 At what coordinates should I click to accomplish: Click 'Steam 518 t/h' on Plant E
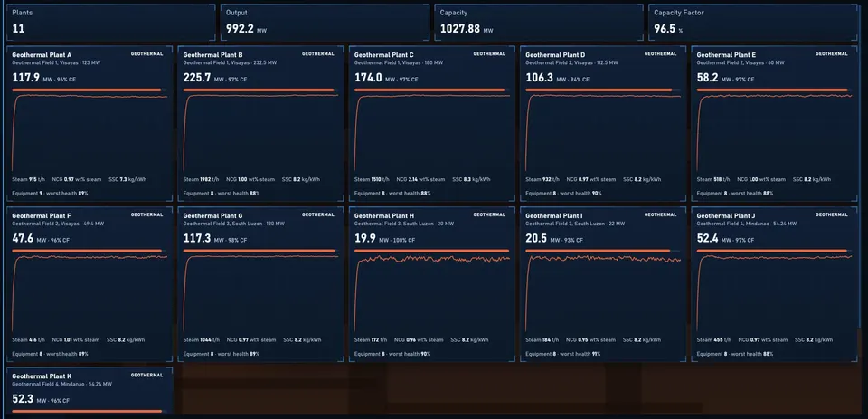click(x=713, y=179)
